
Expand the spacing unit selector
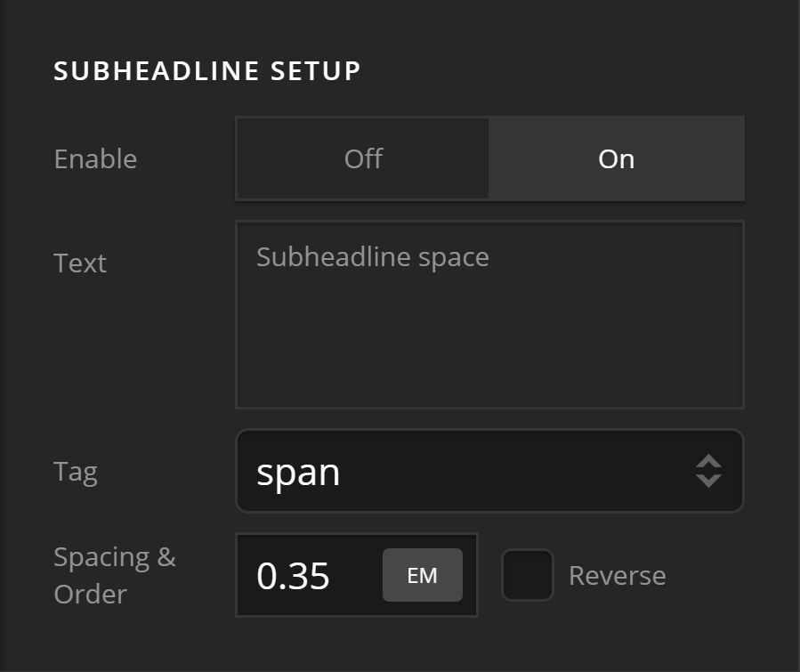422,575
